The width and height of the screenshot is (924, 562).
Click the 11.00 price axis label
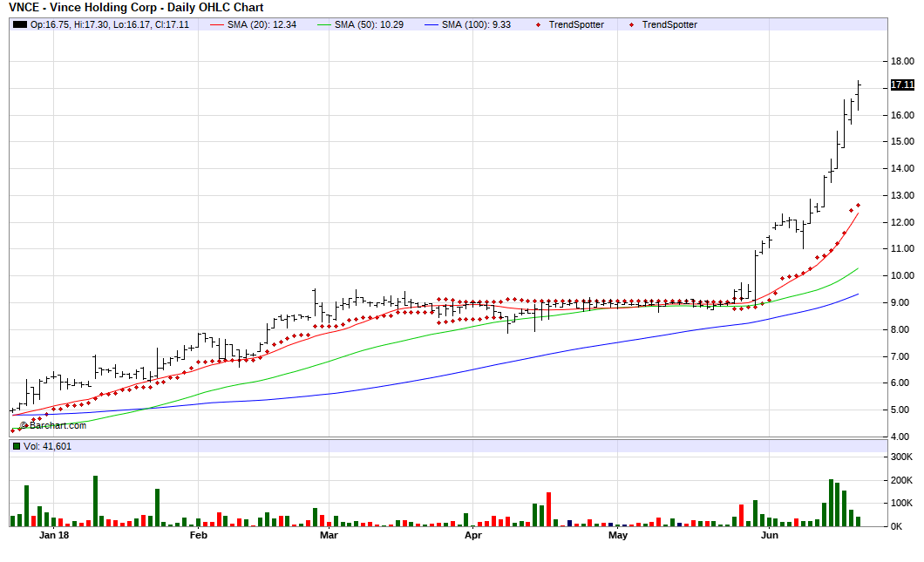click(902, 248)
